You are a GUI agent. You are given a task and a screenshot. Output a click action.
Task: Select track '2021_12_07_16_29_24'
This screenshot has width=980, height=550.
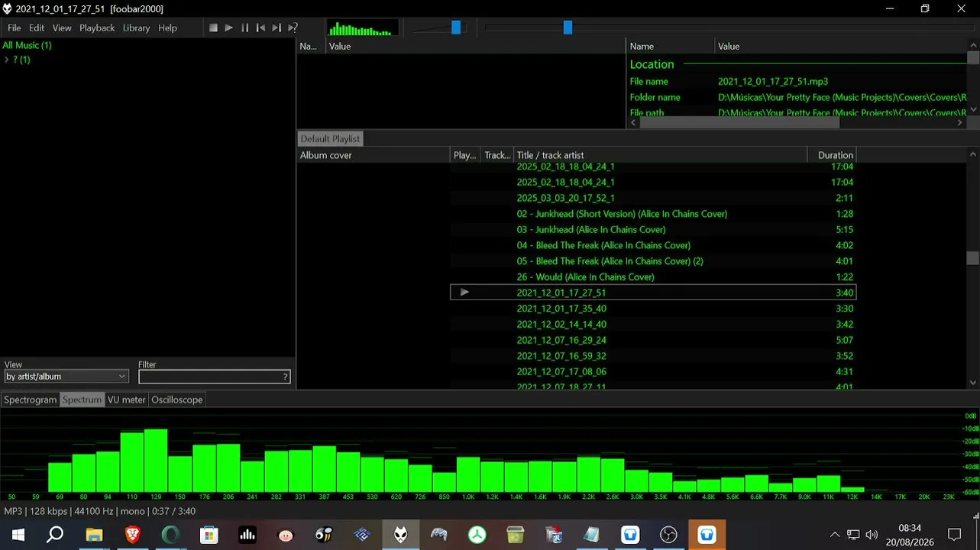[653, 340]
